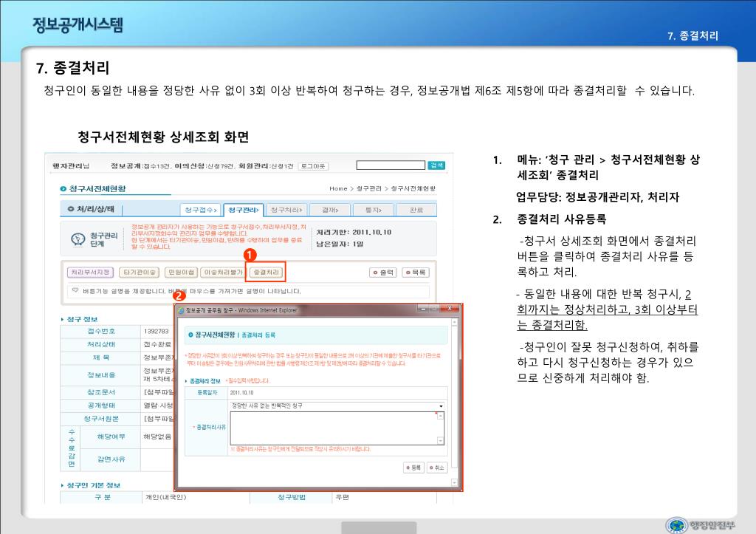Screen dimensions: 756x534
Task: Close the Internet Explorer popup window
Action: pos(450,308)
